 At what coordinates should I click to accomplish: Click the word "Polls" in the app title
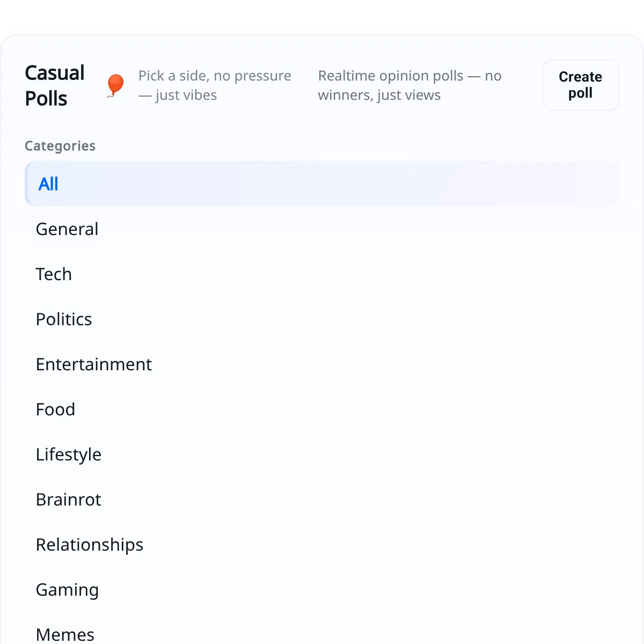click(46, 99)
